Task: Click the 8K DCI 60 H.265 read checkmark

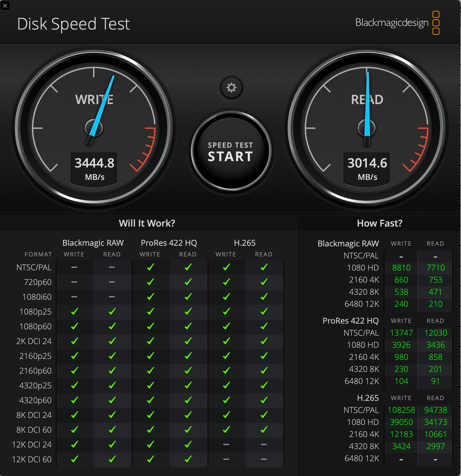Action: point(264,430)
